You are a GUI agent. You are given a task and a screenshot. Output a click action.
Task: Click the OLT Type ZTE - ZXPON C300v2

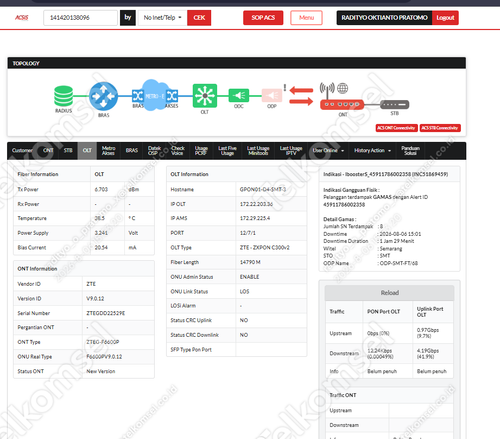point(265,248)
